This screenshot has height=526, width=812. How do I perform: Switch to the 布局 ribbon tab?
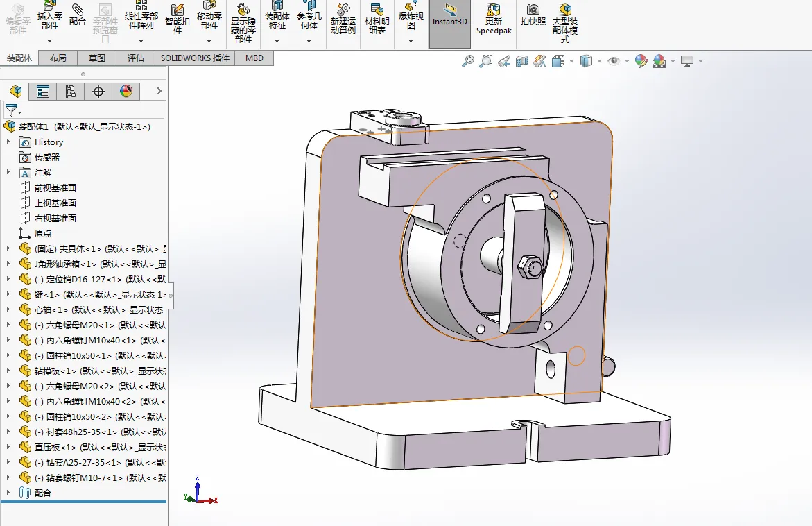(58, 58)
